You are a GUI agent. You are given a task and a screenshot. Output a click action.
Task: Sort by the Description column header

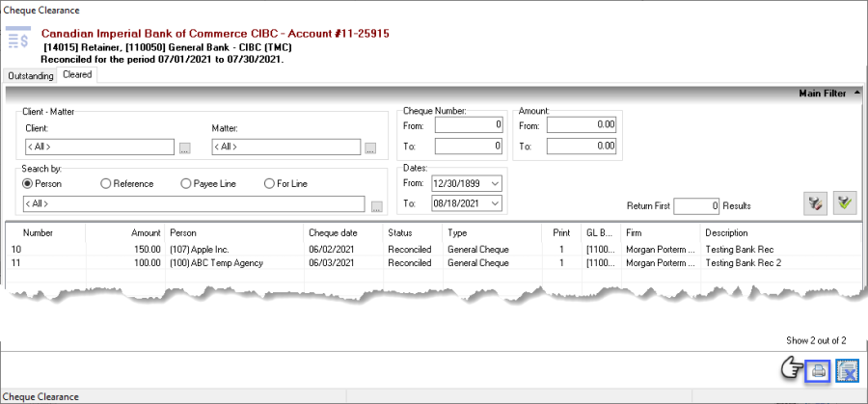(x=780, y=233)
